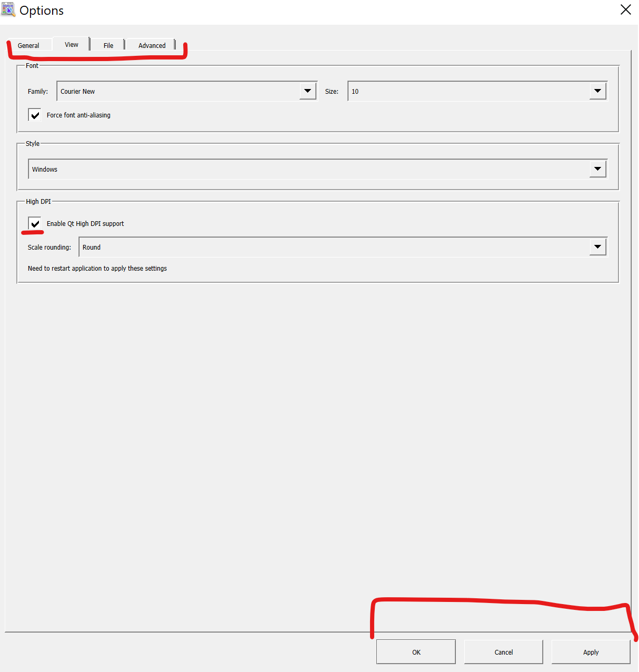Select the View tab

pos(72,45)
